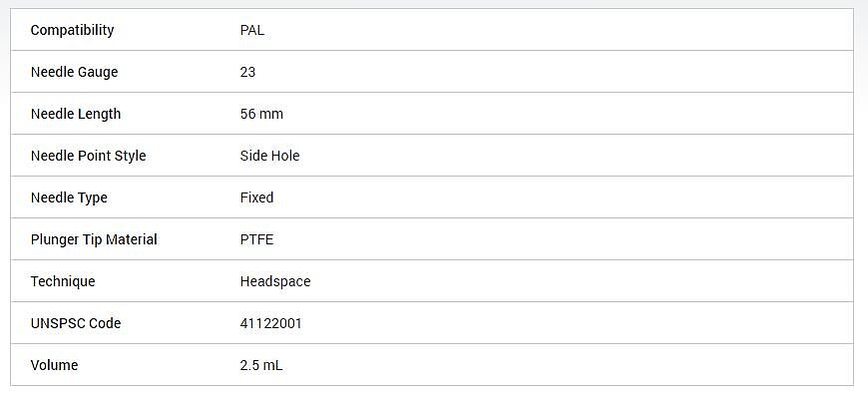The image size is (868, 396).
Task: Click the Needle Type label
Action: 69,198
